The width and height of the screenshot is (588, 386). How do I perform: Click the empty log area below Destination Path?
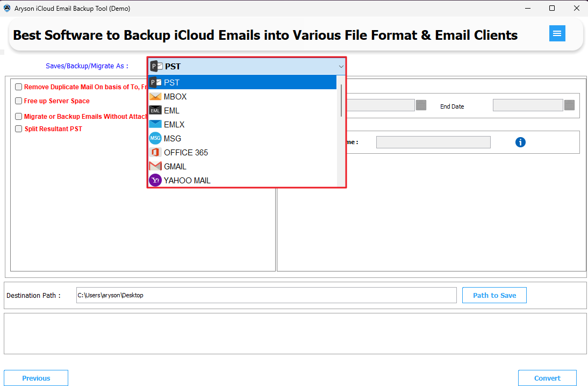point(295,333)
